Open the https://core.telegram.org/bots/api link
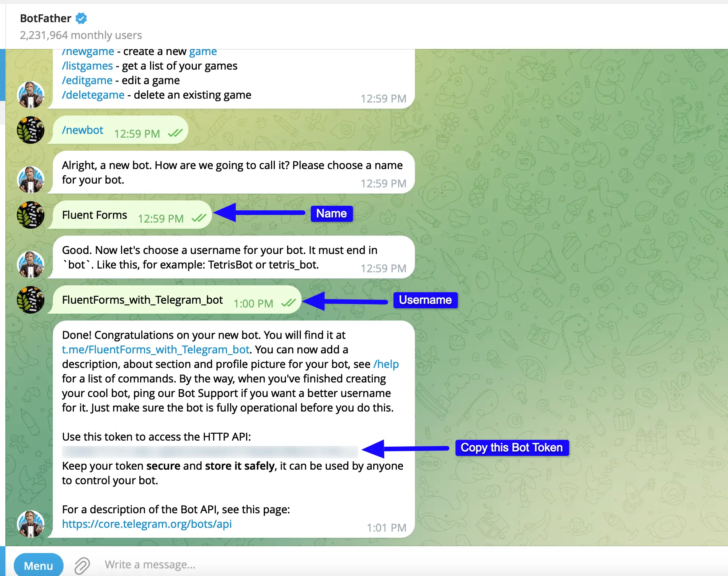The image size is (728, 576). point(147,524)
